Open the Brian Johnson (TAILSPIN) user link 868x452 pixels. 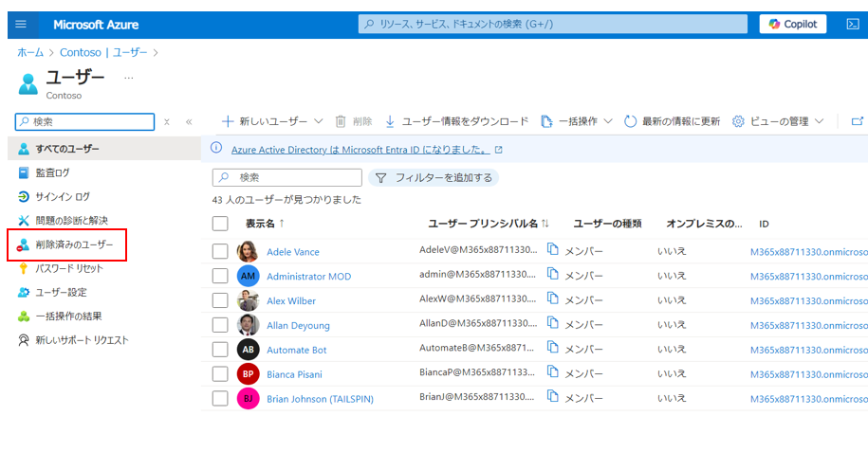pos(320,399)
